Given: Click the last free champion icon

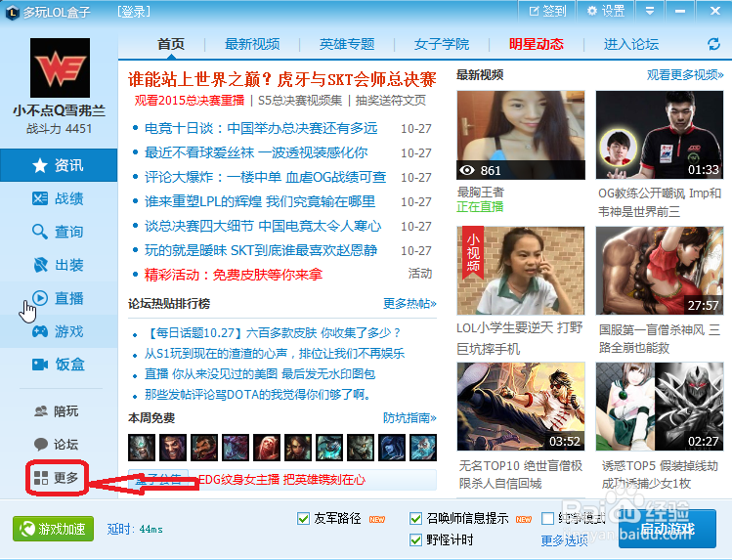Looking at the screenshot, I should tap(423, 448).
